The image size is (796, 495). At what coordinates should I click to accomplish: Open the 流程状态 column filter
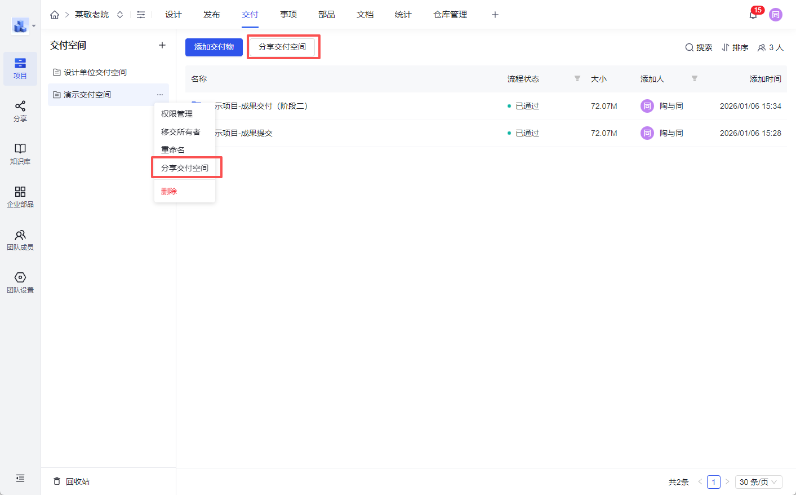[x=577, y=78]
